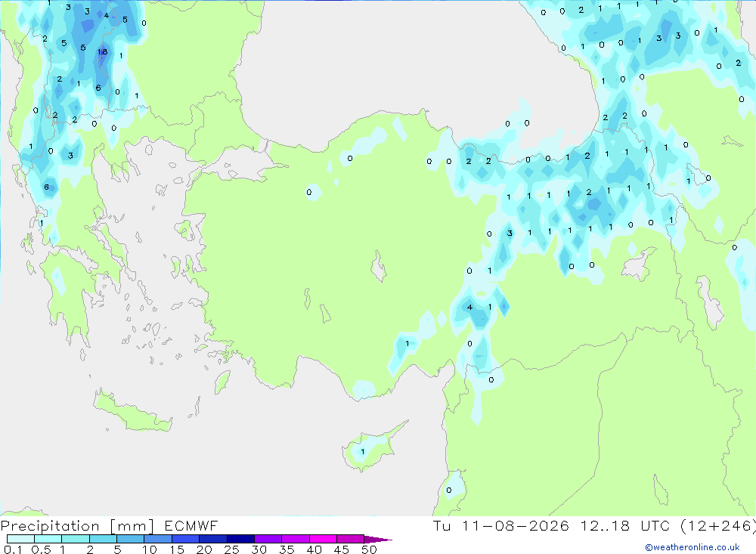Screen dimensions: 756x554
Task: Click the '18' precipitation value on map
Action: point(102,52)
